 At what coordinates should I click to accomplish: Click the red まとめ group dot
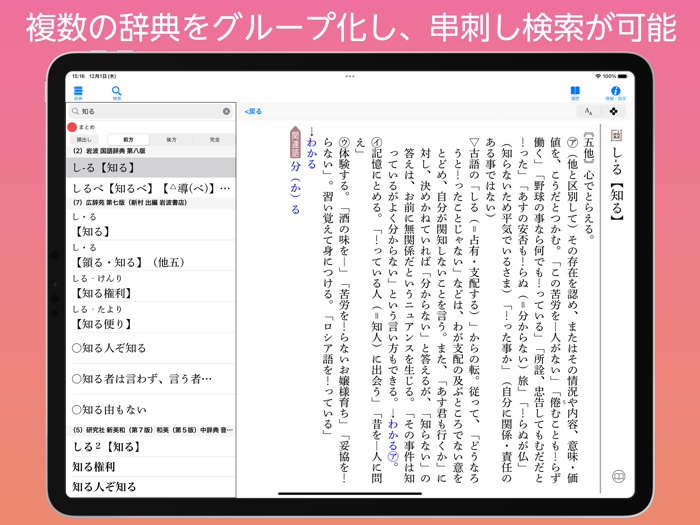tap(72, 127)
